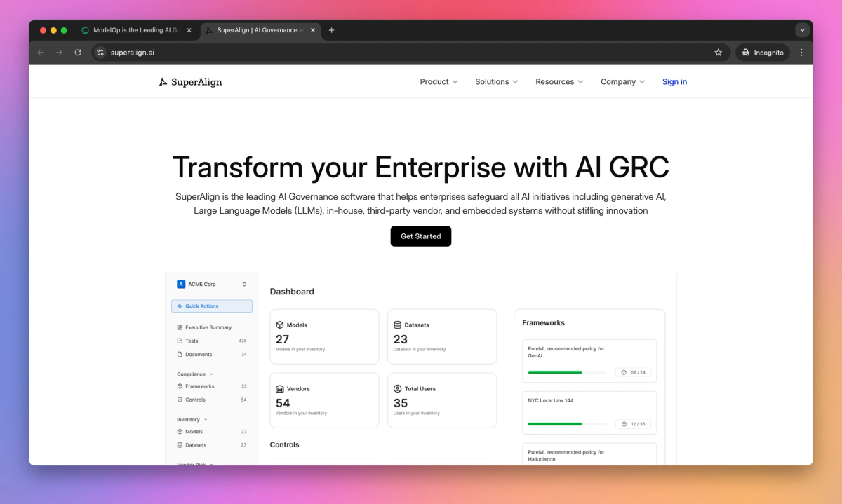Click the cube icon on Models card
This screenshot has height=504, width=842.
click(x=280, y=325)
